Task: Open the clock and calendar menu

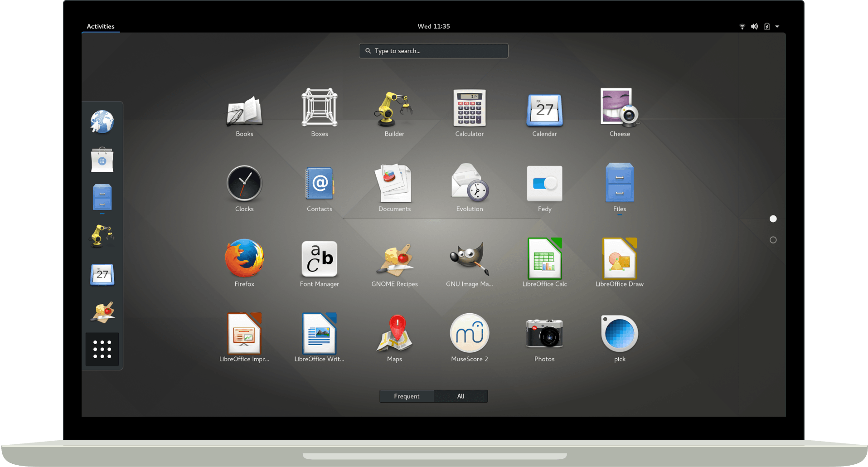Action: [434, 26]
